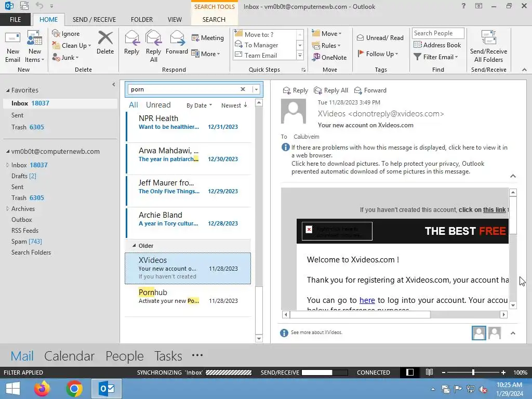Viewport: 532px width, 399px height.
Task: Switch to the VIEW tab
Action: [x=175, y=19]
